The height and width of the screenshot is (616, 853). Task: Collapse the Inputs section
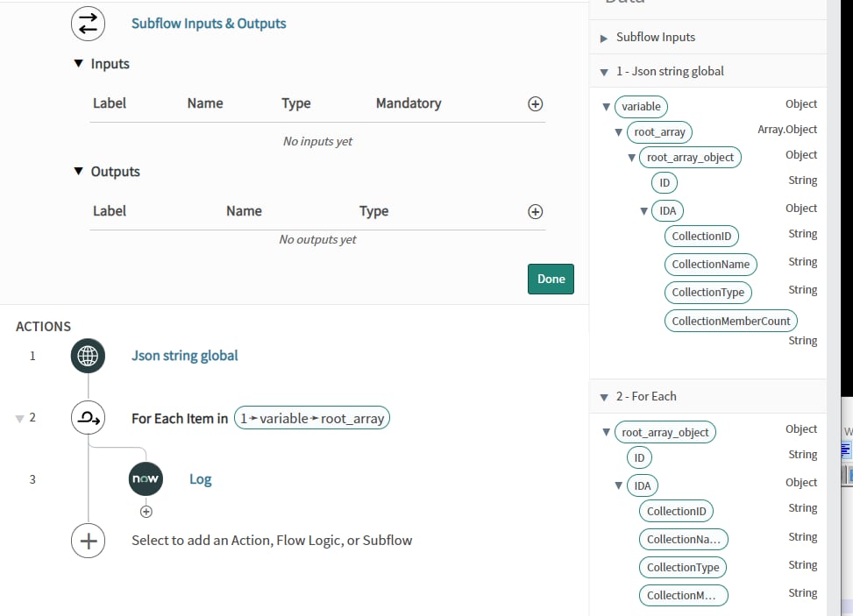[79, 64]
